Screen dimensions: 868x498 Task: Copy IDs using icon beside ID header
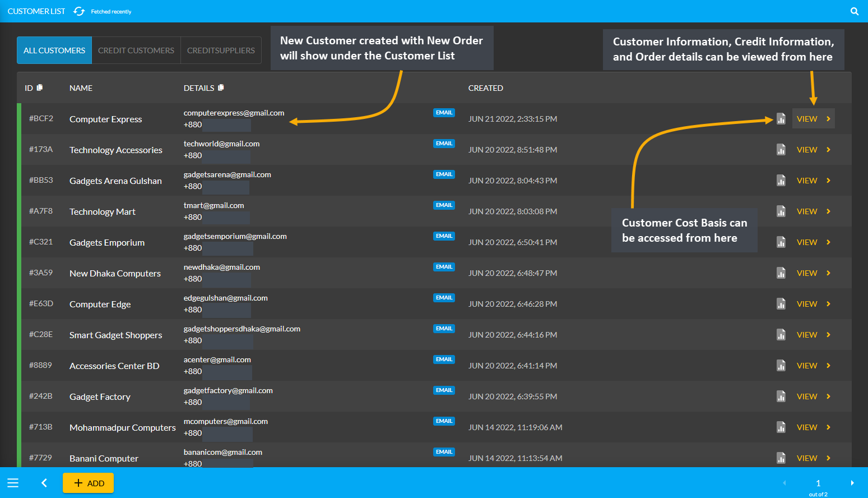click(40, 87)
